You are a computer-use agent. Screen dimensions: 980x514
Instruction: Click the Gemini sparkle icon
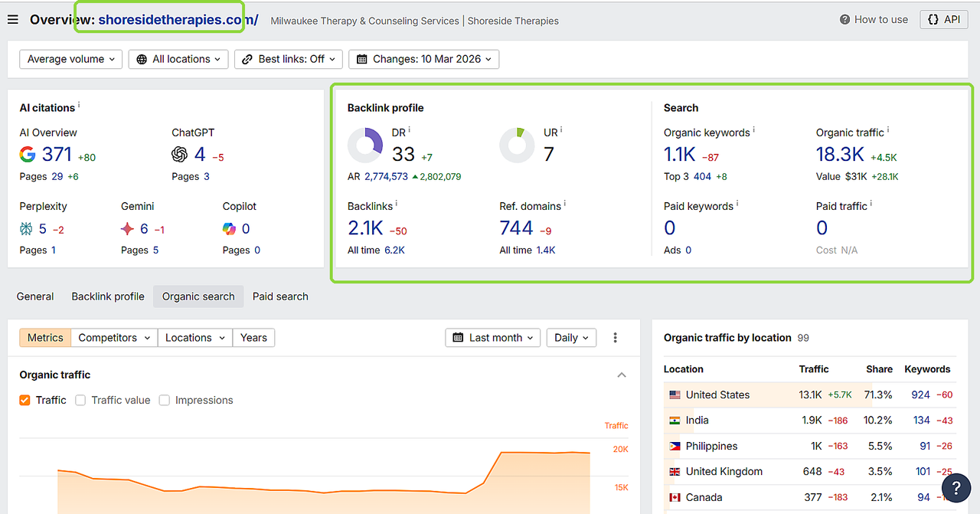(128, 229)
